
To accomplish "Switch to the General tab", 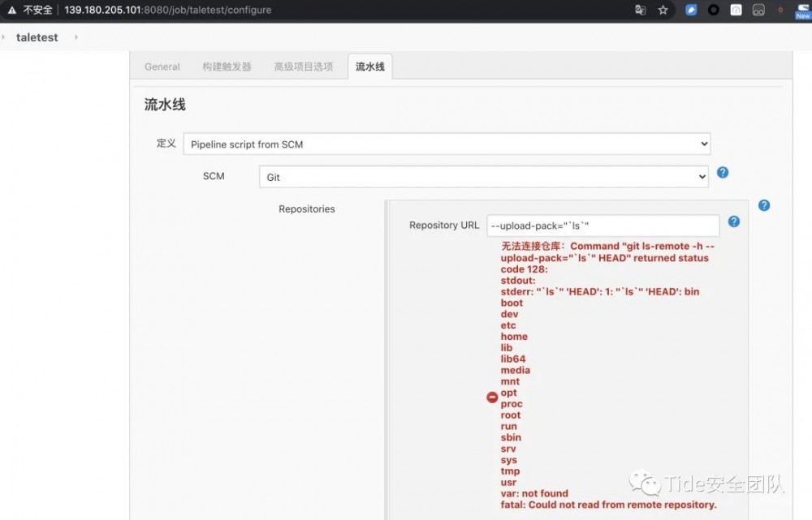I will 162,67.
